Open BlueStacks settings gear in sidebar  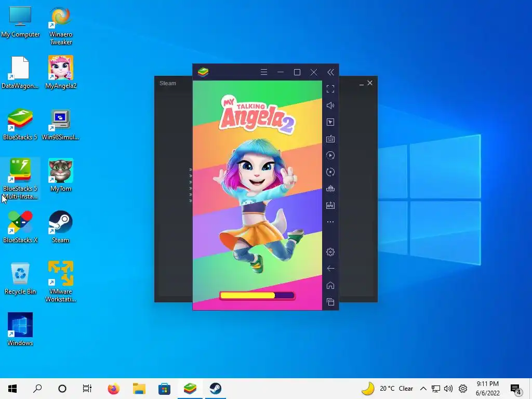pos(330,252)
